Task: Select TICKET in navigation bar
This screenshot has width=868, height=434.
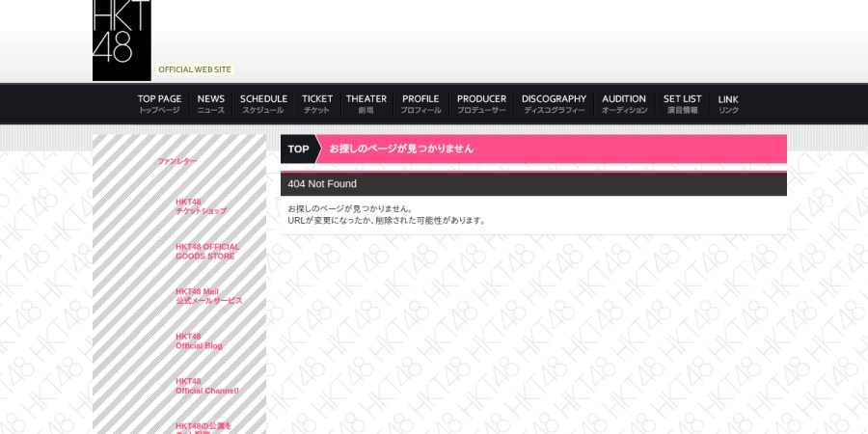Action: (x=317, y=103)
